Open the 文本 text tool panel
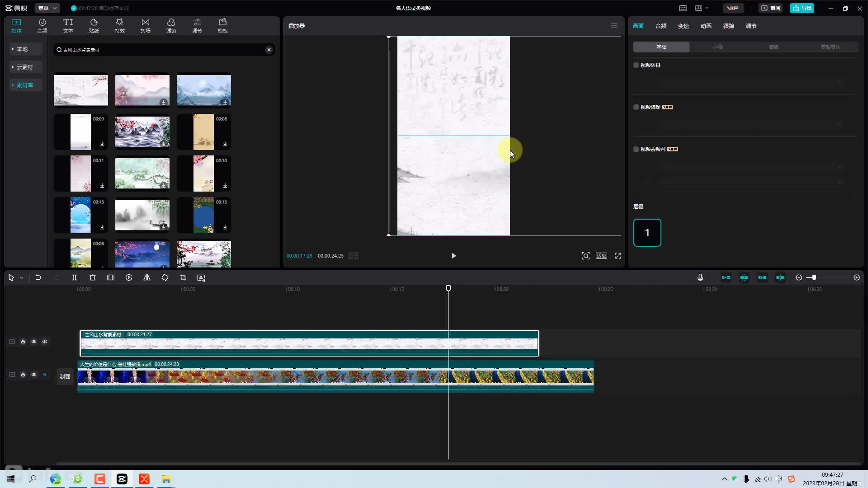Viewport: 868px width, 488px height. point(68,26)
